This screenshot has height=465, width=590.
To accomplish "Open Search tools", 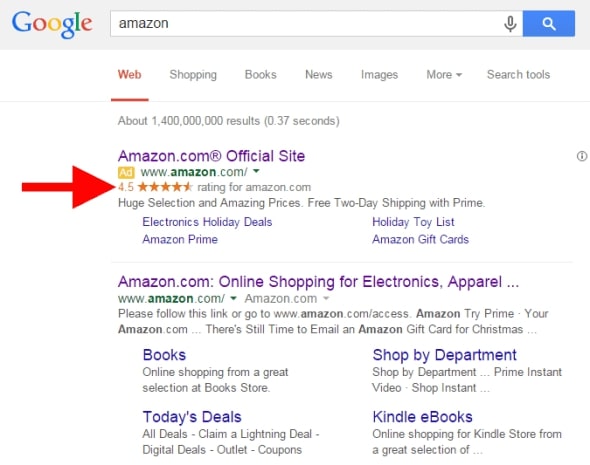I will 518,74.
